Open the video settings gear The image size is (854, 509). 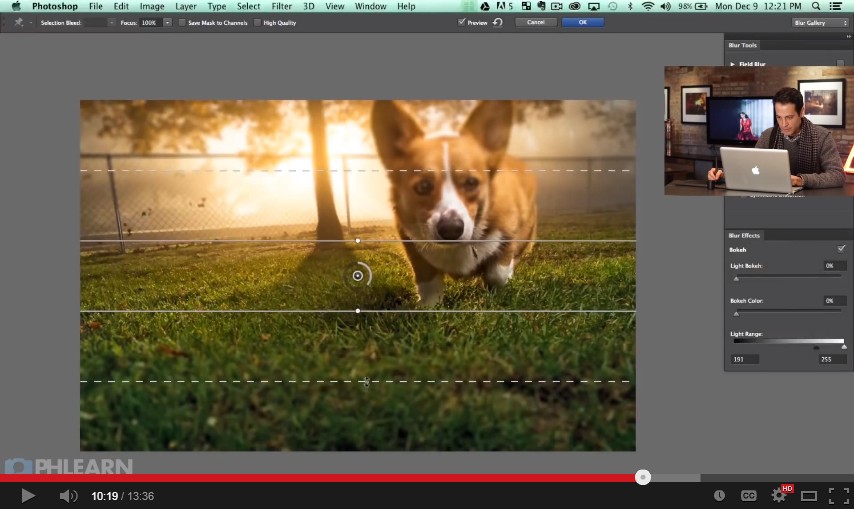[779, 495]
